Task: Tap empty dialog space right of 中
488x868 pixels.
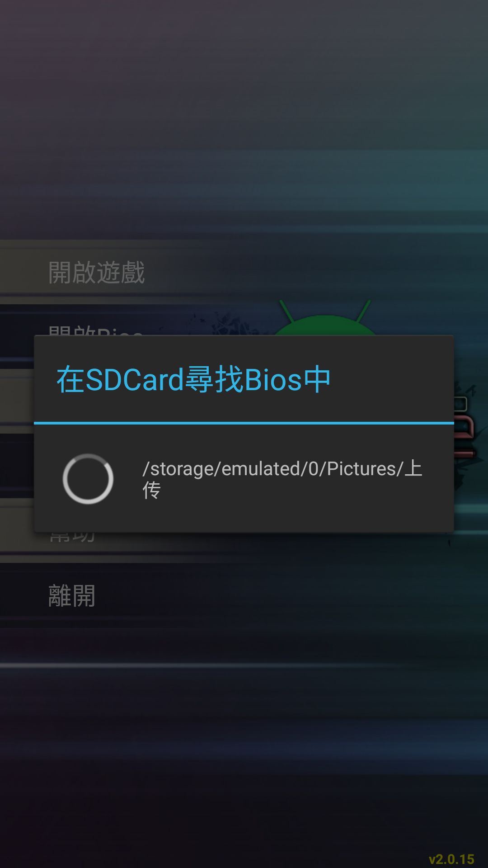Action: coord(391,379)
